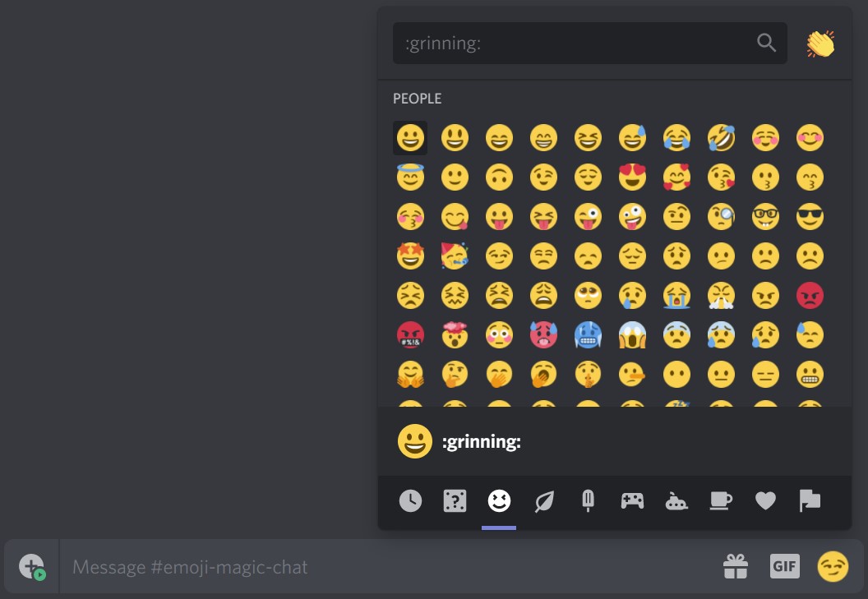Image resolution: width=868 pixels, height=599 pixels.
Task: Pick the sweat smile emoji
Action: pyautogui.click(x=632, y=138)
